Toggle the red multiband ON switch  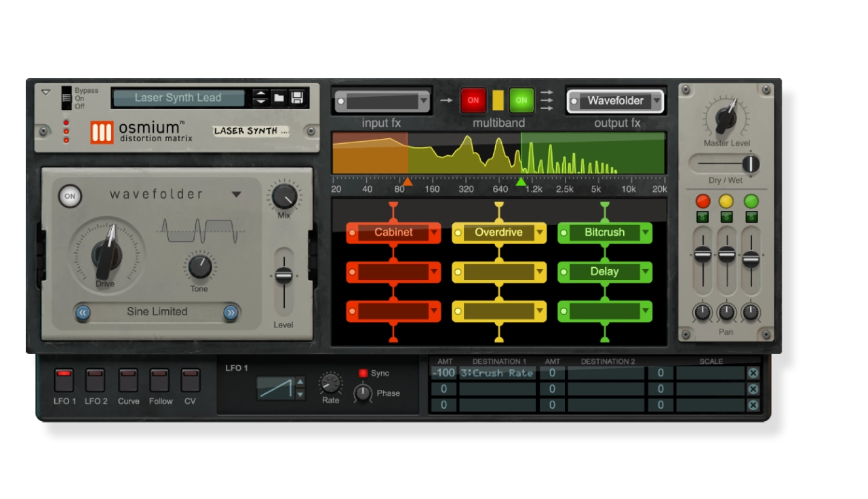pyautogui.click(x=473, y=100)
